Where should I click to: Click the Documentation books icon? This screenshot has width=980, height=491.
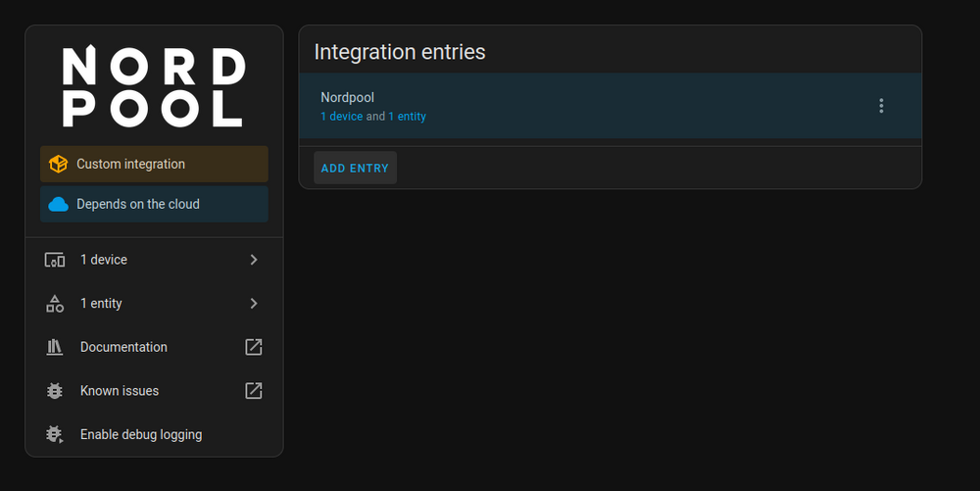point(55,347)
